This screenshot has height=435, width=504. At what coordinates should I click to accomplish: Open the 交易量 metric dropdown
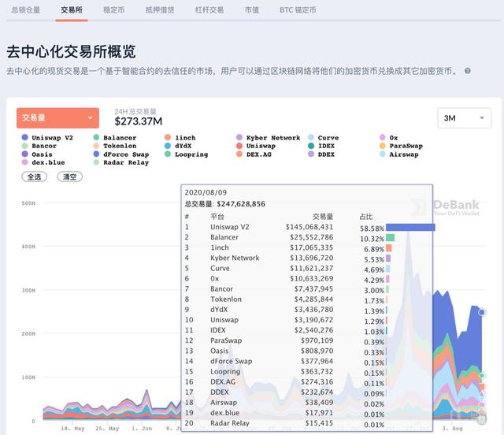pyautogui.click(x=57, y=117)
